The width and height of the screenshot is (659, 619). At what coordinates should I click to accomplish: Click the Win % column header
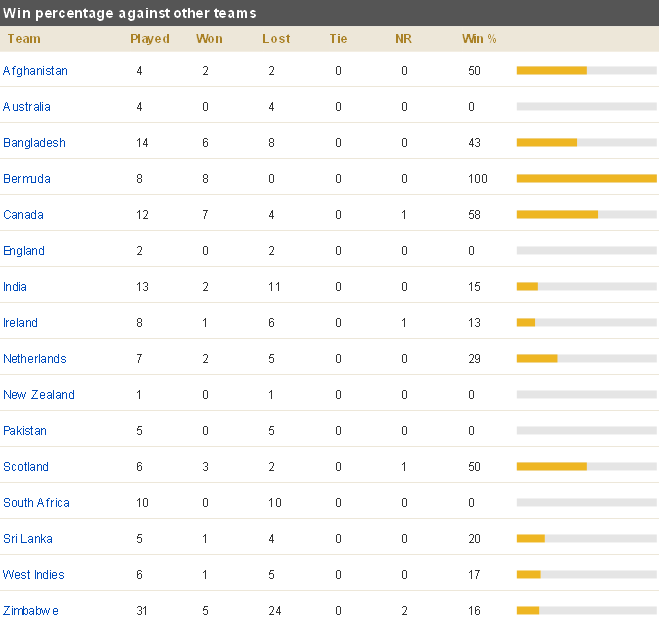click(479, 39)
